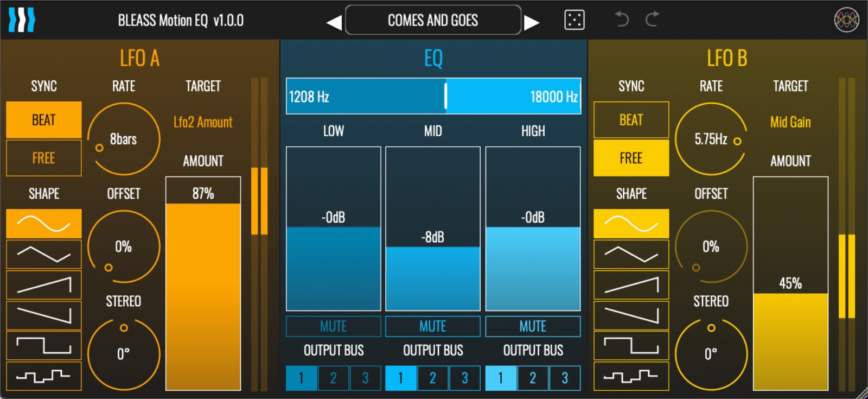The height and width of the screenshot is (399, 868).
Task: Pick the ramp-up sawtooth shape in LFO B
Action: [x=631, y=284]
